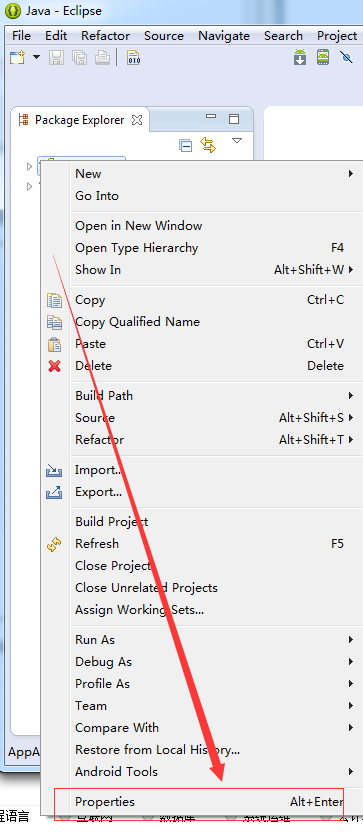Open the Package Explorer View Menu triangle

(x=237, y=141)
